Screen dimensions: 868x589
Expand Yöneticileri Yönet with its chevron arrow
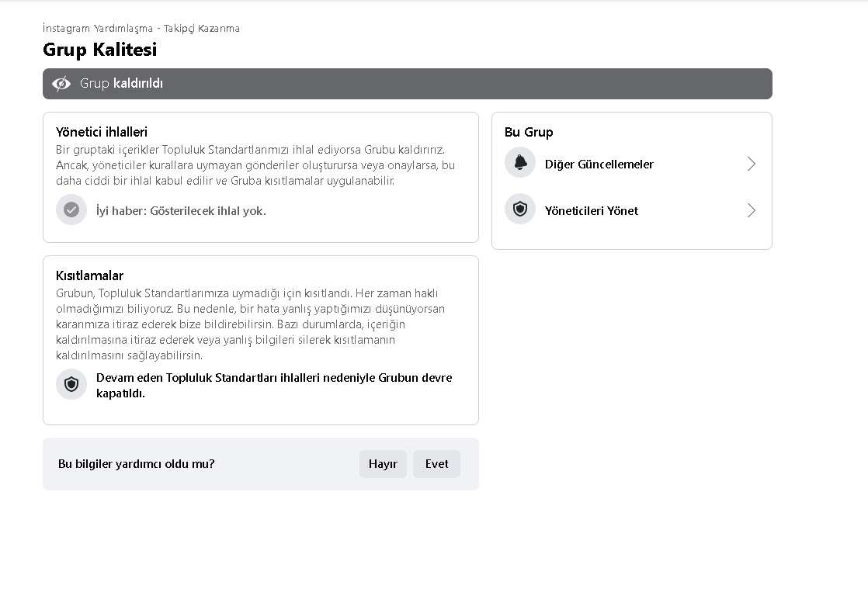[x=752, y=210]
